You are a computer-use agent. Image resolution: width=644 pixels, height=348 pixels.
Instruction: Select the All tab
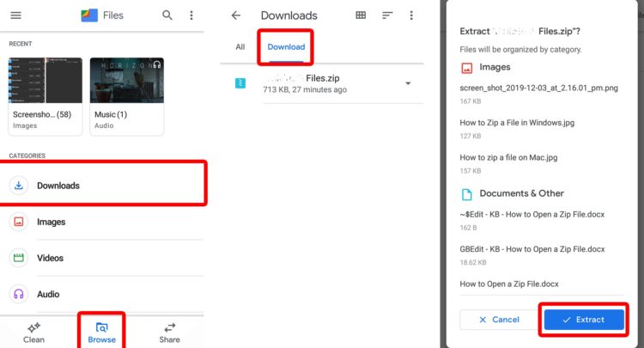pyautogui.click(x=240, y=47)
